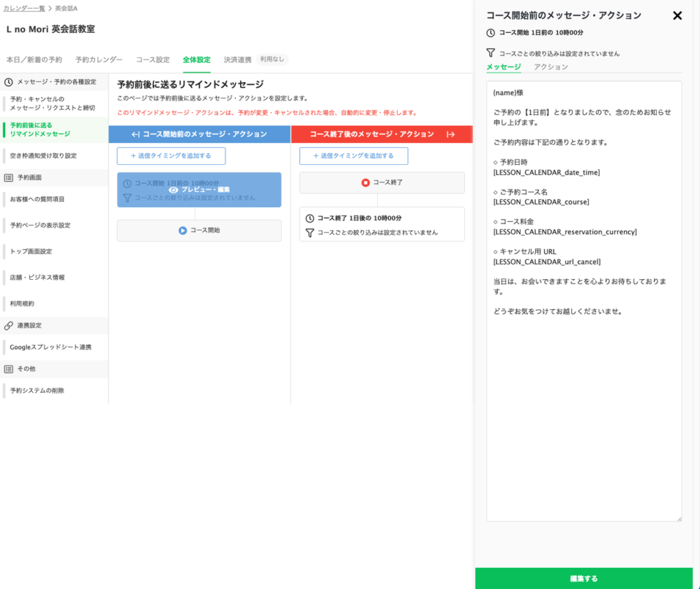700x589 pixels.
Task: Switch to the アクション tab
Action: pyautogui.click(x=550, y=67)
